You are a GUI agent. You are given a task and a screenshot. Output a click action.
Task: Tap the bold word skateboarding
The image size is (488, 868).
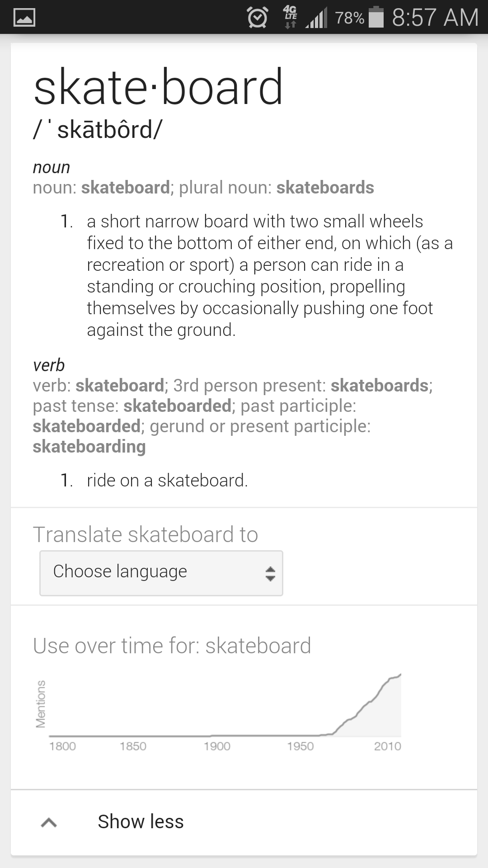(89, 446)
